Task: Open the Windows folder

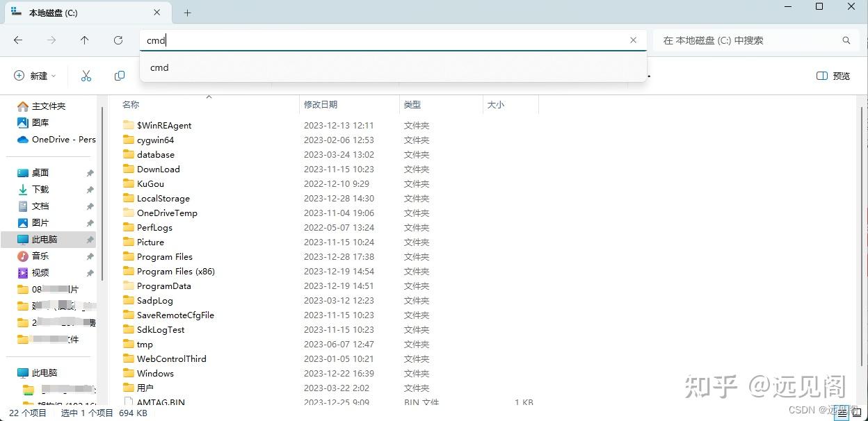Action: (x=154, y=373)
